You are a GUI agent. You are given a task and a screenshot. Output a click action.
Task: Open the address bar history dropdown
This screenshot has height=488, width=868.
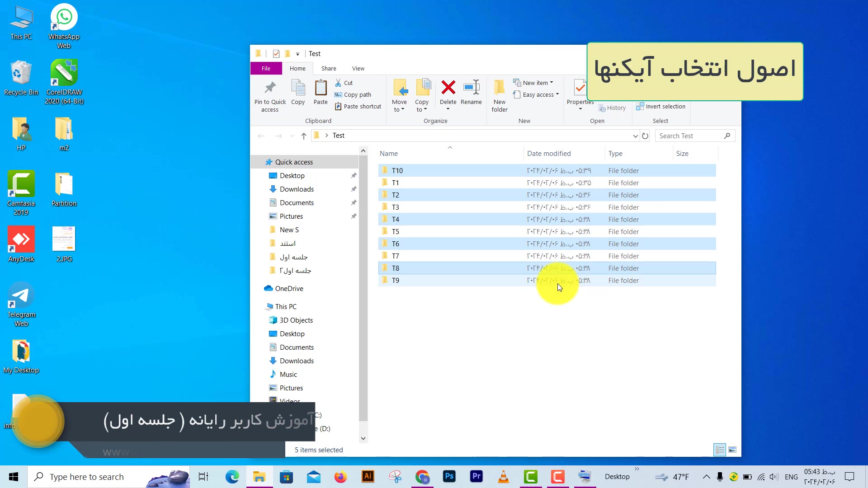pyautogui.click(x=635, y=136)
